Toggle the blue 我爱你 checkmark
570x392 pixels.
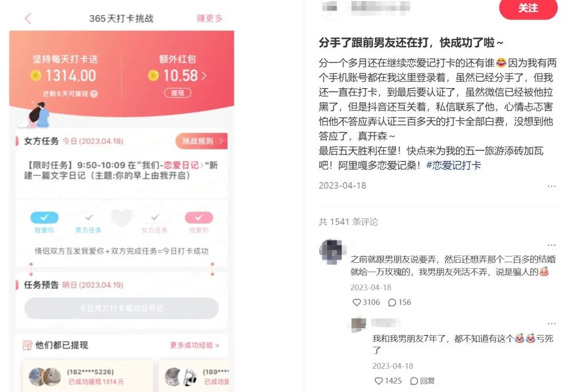[44, 217]
